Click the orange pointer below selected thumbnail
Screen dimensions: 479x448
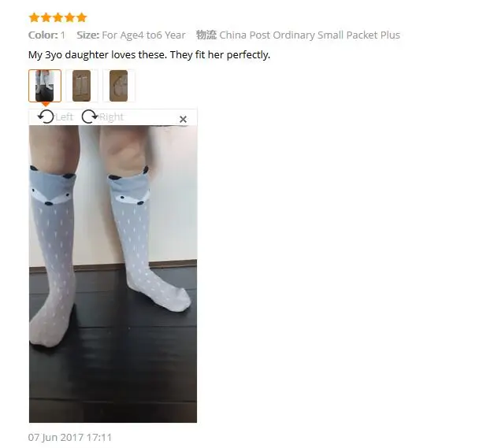(x=46, y=105)
